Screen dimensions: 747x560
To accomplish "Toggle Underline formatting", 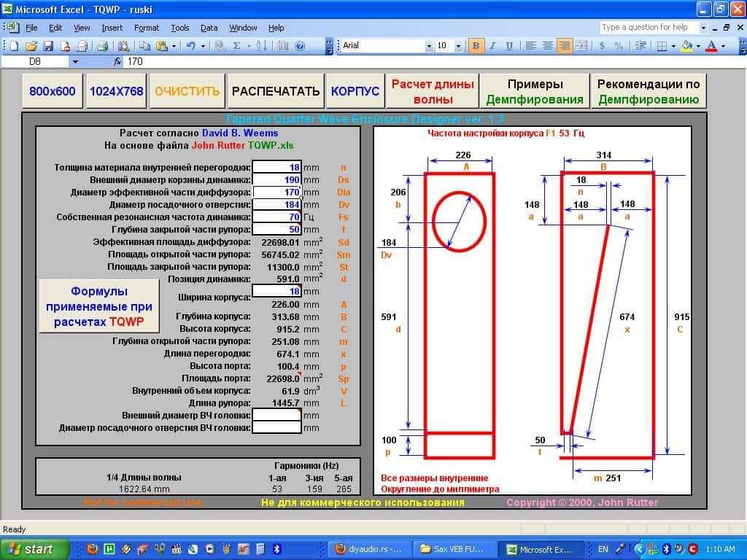I will [509, 46].
